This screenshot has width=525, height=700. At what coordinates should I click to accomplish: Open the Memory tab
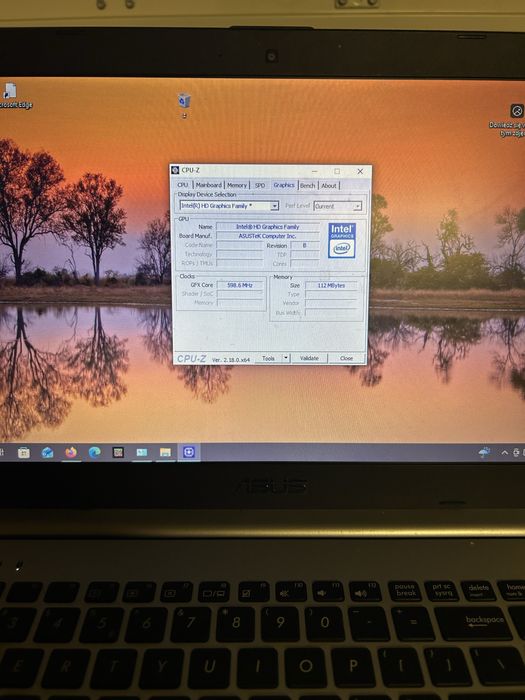[x=237, y=185]
